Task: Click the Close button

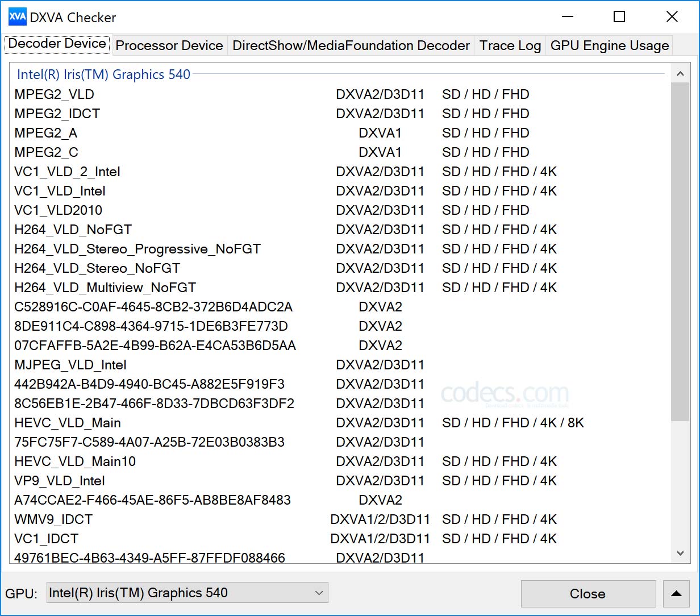Action: click(588, 594)
